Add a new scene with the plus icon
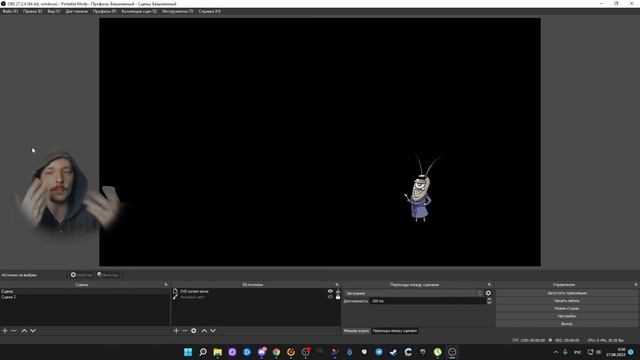Screen dimensions: 640x360 coord(5,331)
